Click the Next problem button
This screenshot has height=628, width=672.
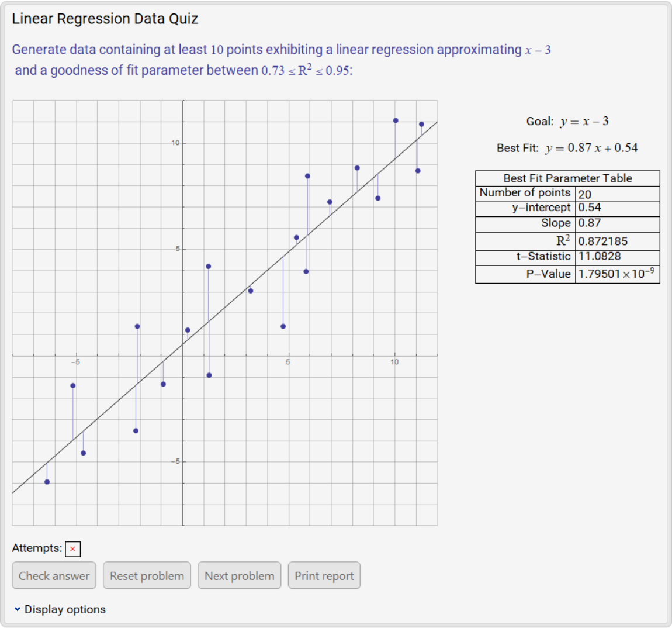point(240,575)
